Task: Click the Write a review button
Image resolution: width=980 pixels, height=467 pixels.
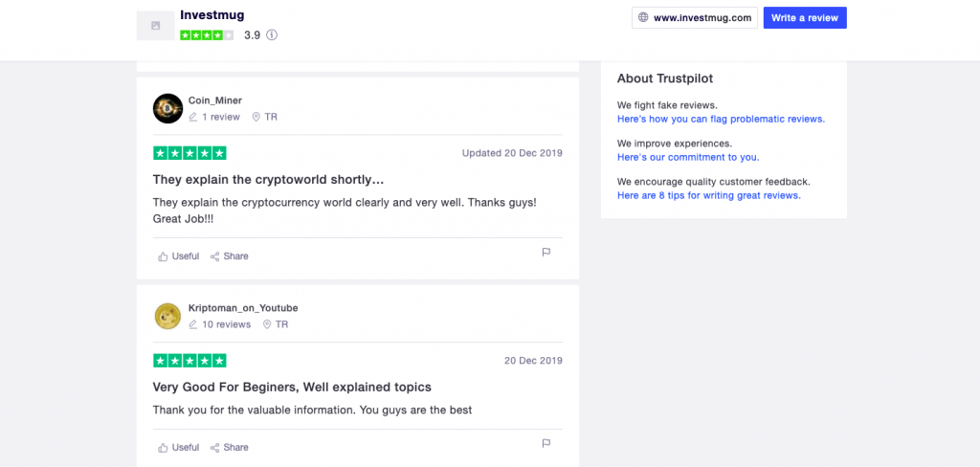Action: coord(805,17)
